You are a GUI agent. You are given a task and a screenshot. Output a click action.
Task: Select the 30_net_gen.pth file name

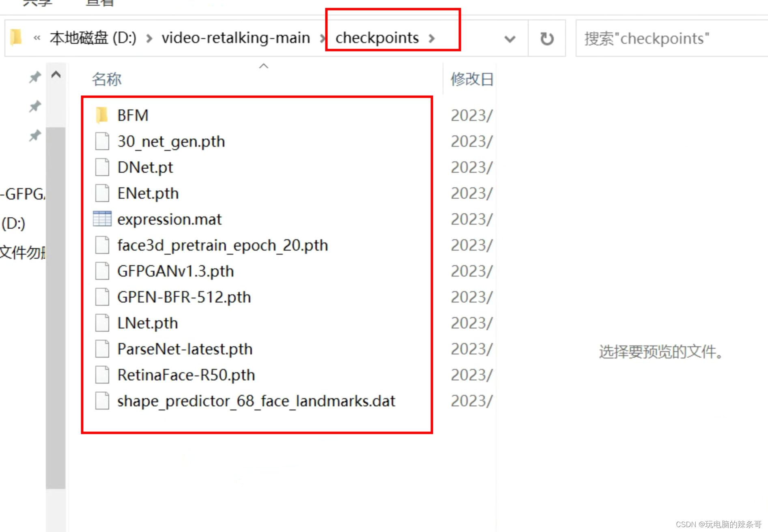[171, 141]
